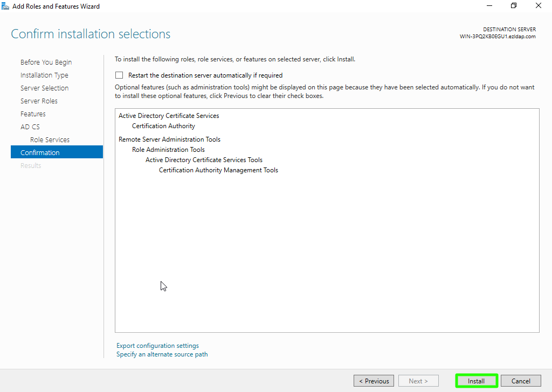Close the wizard with the X button
Image resolution: width=552 pixels, height=392 pixels.
click(539, 6)
